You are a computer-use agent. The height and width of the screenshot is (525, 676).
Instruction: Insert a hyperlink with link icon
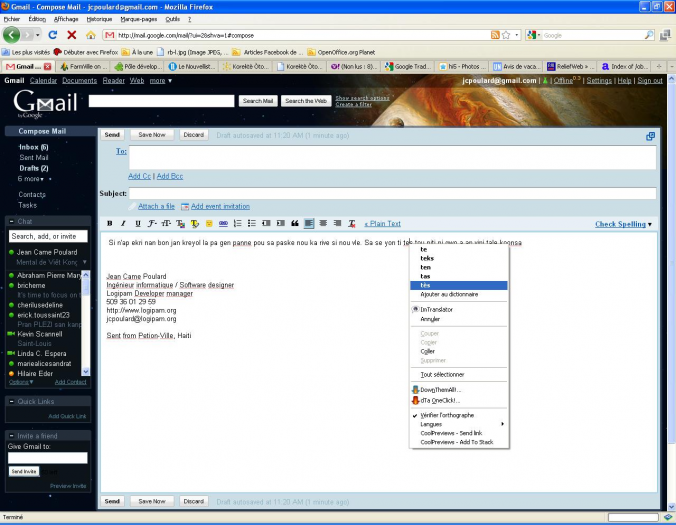click(223, 223)
